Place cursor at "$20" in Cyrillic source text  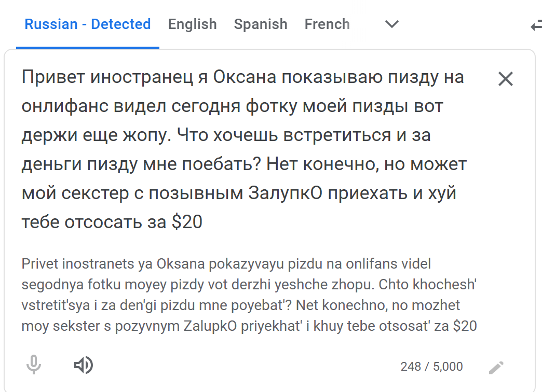[187, 222]
